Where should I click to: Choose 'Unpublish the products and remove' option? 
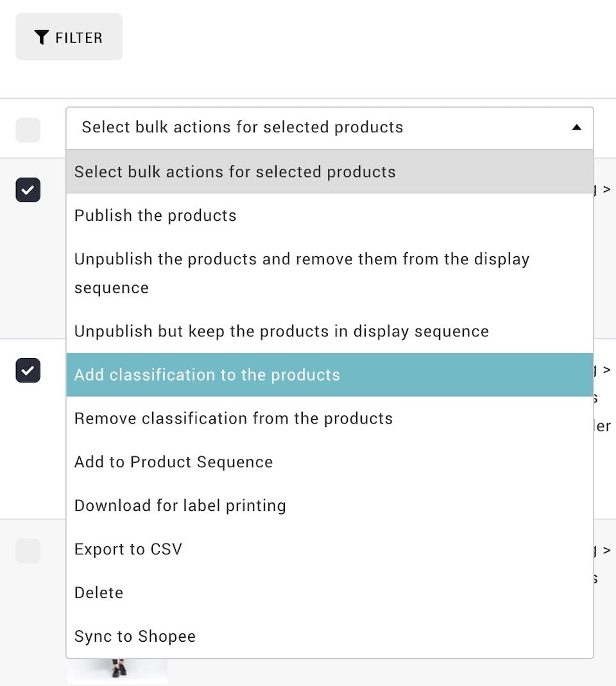(329, 273)
